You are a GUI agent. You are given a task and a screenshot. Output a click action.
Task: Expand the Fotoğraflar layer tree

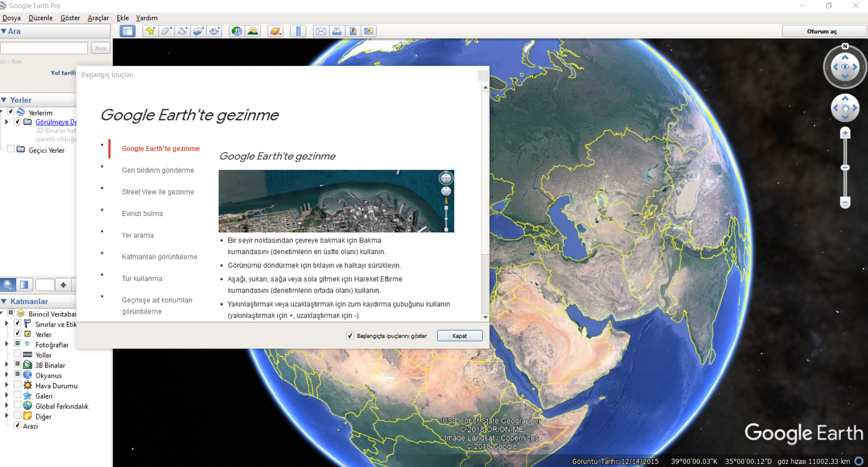click(x=6, y=344)
